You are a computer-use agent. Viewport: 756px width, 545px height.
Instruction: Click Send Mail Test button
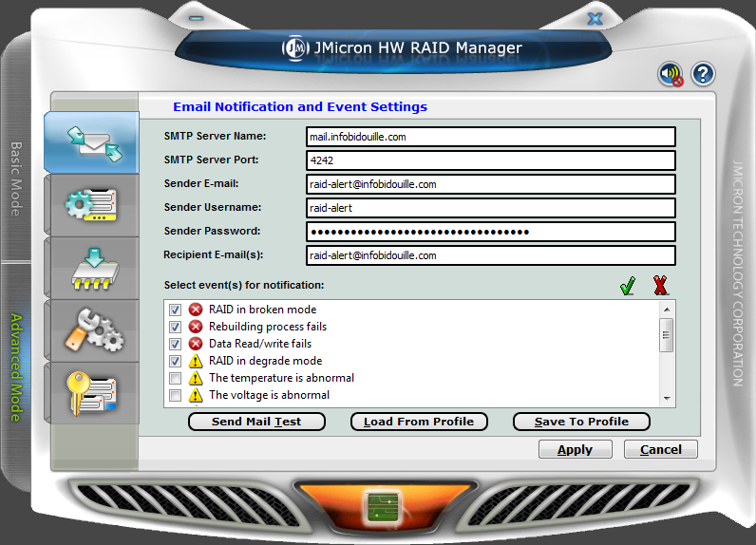pyautogui.click(x=256, y=422)
